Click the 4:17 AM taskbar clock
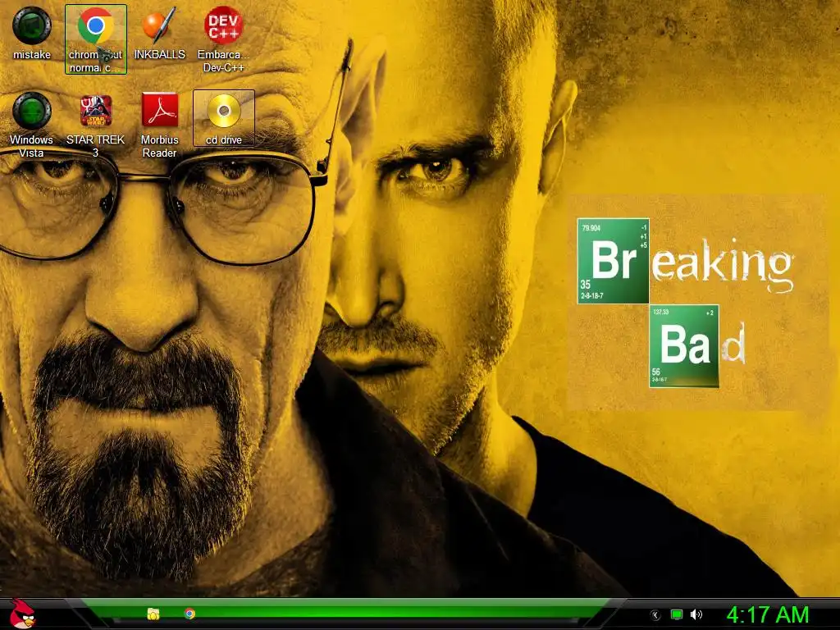The height and width of the screenshot is (630, 840). tap(768, 614)
